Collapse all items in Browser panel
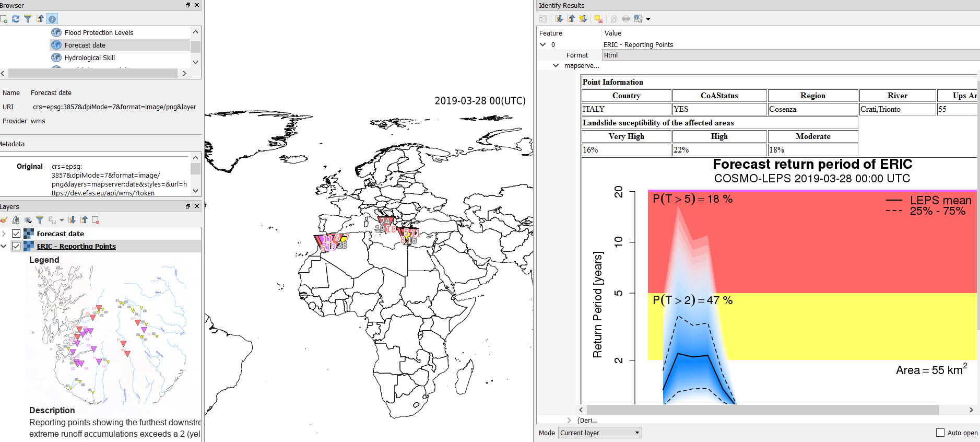The width and height of the screenshot is (980, 442). [40, 19]
